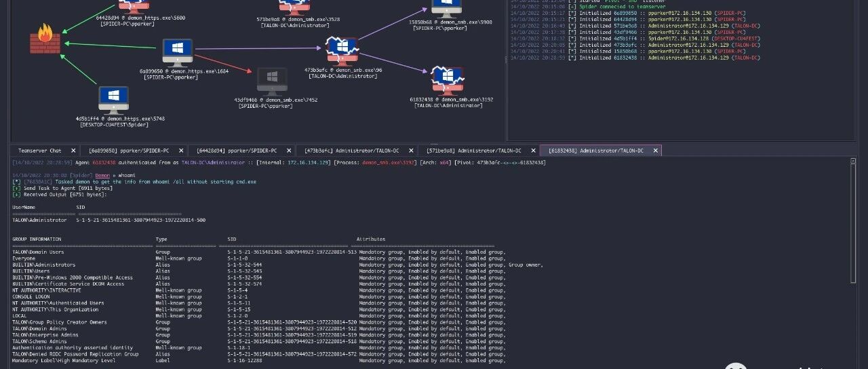Click the S-1-16-12288 SID value
The height and width of the screenshot is (369, 868).
245,360
